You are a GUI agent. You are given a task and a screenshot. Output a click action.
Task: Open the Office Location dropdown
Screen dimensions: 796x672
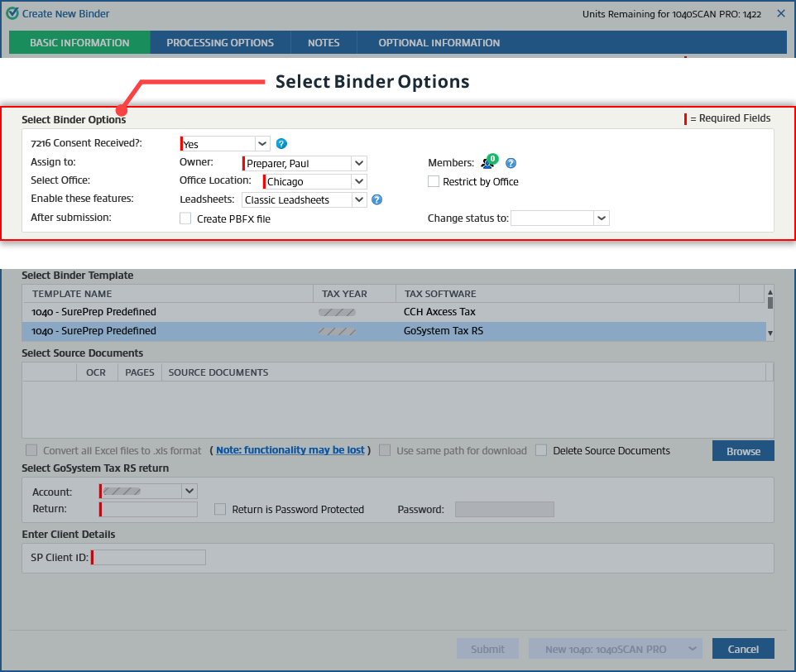pos(357,181)
